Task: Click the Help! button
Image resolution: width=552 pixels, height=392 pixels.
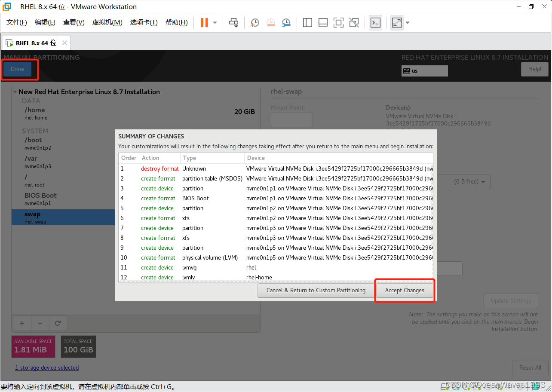Action: pyautogui.click(x=535, y=69)
